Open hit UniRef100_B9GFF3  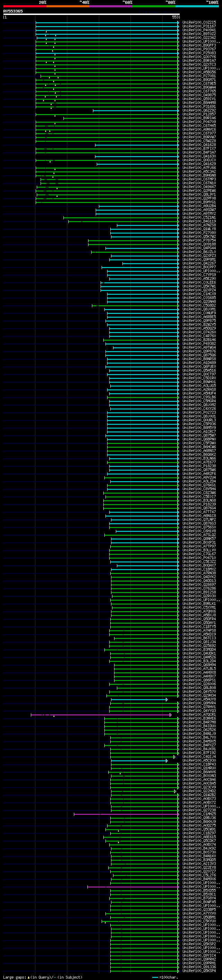tap(199, 45)
